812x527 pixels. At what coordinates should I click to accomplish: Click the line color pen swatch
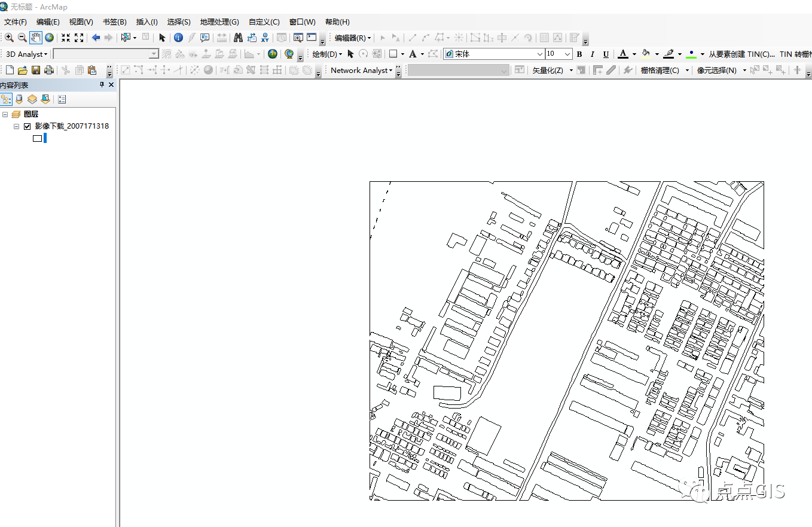pos(668,54)
